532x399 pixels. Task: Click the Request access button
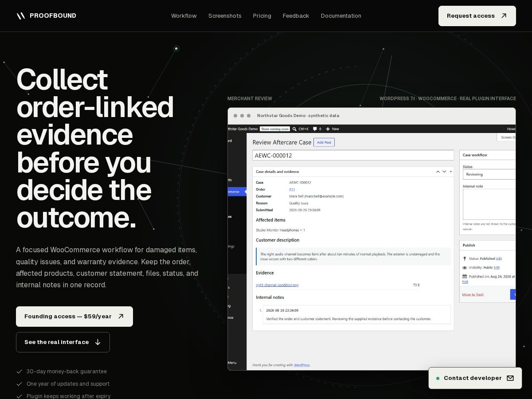477,16
